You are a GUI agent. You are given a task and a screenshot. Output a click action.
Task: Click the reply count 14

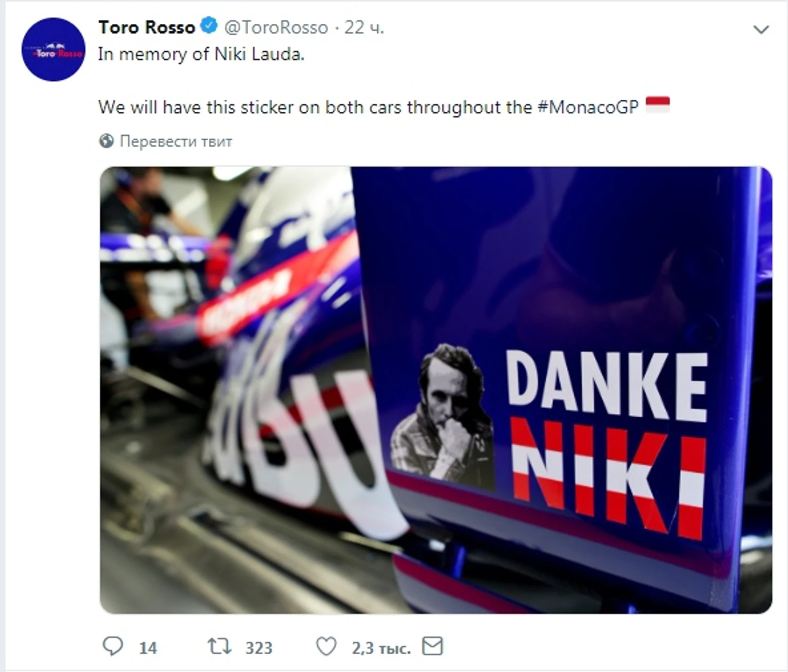(x=147, y=648)
